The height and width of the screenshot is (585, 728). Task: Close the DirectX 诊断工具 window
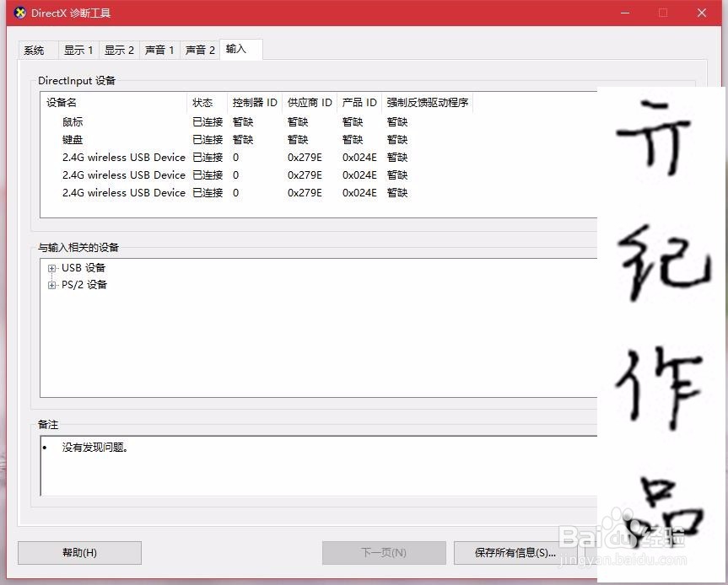[x=702, y=13]
